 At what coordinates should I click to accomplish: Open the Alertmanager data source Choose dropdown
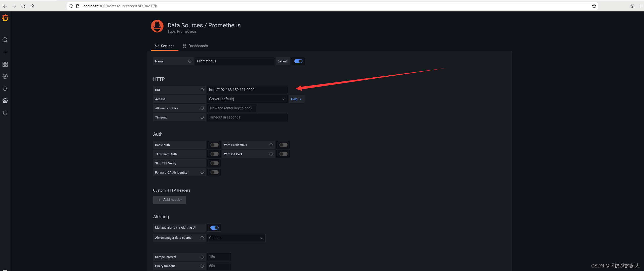pos(236,238)
